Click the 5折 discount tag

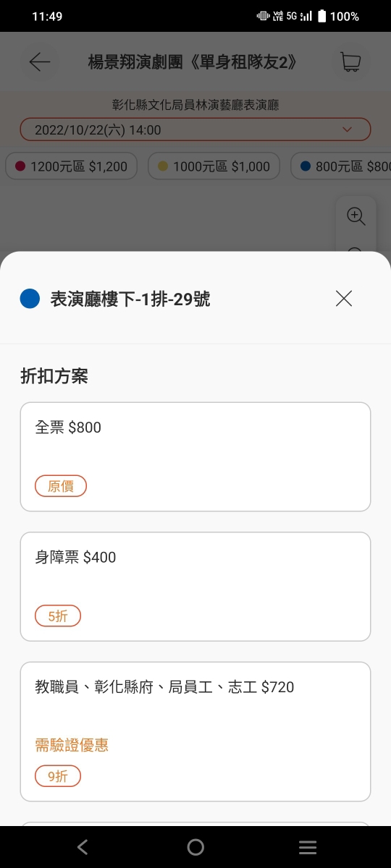pos(58,616)
